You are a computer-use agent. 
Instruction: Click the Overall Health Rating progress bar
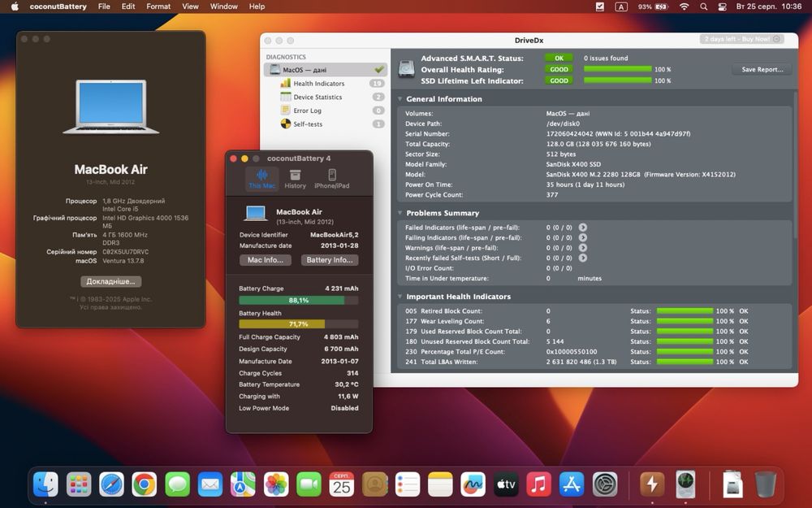pyautogui.click(x=617, y=69)
